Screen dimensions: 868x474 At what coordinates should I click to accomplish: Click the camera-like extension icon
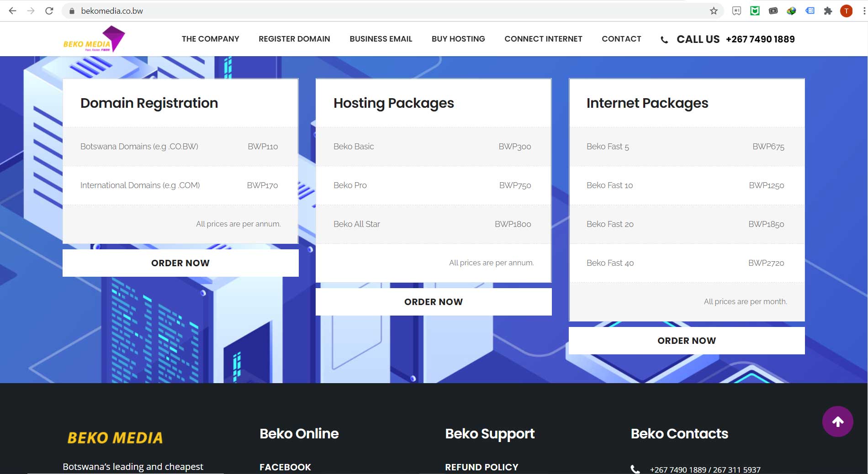(773, 11)
